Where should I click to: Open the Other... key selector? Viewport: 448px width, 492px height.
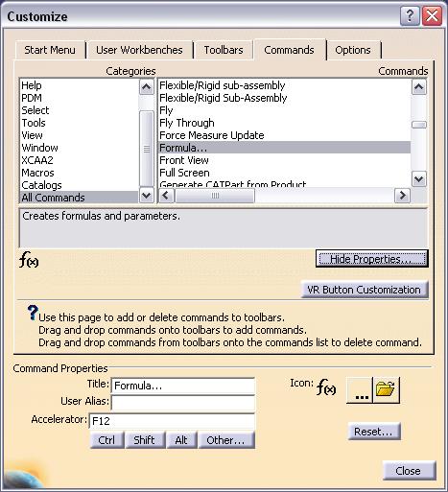226,440
